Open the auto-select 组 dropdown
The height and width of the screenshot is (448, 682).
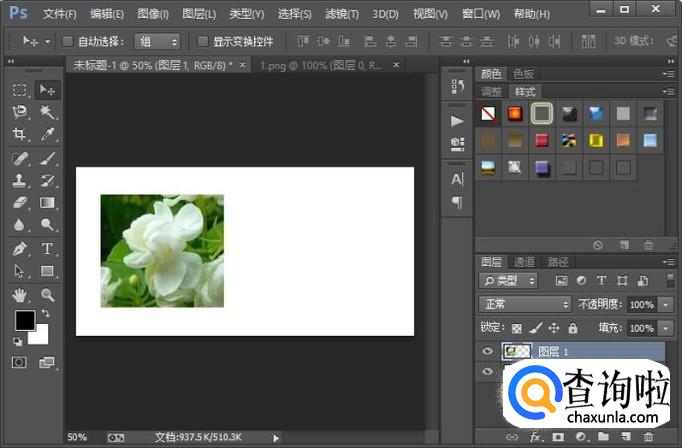pos(158,42)
